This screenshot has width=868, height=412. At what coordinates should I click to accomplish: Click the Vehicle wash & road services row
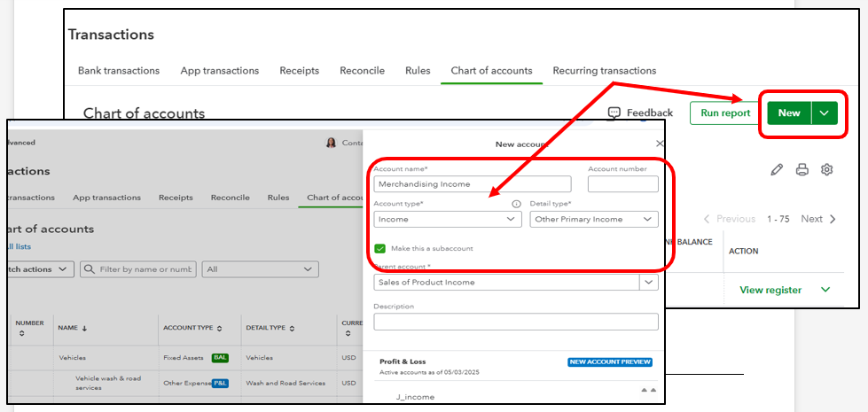click(x=108, y=383)
